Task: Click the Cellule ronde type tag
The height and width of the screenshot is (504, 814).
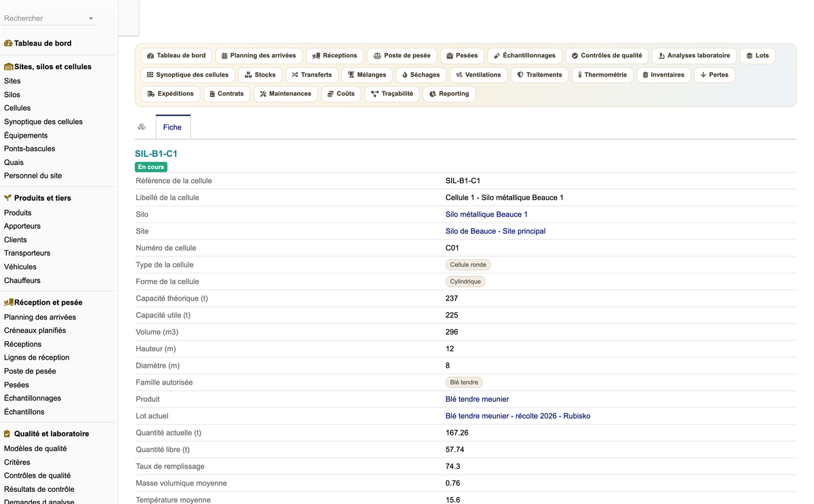Action: coord(468,265)
